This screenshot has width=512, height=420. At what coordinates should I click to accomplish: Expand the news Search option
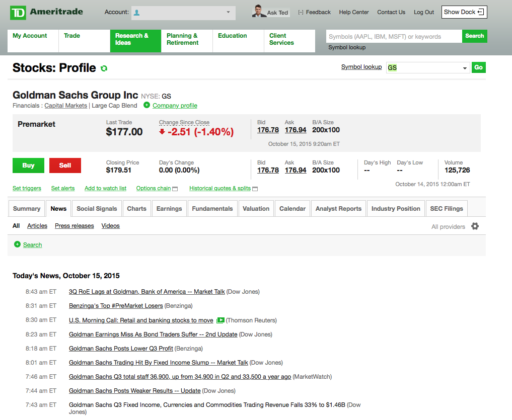(x=32, y=245)
